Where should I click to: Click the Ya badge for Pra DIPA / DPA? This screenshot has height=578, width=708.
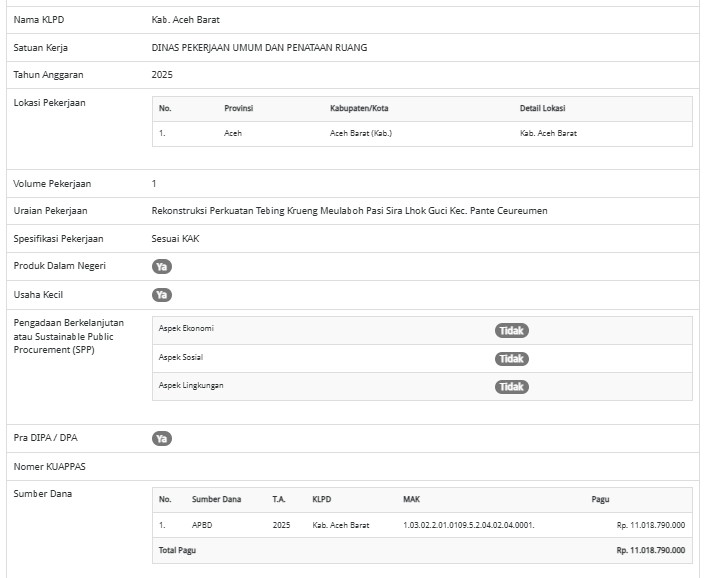[162, 438]
